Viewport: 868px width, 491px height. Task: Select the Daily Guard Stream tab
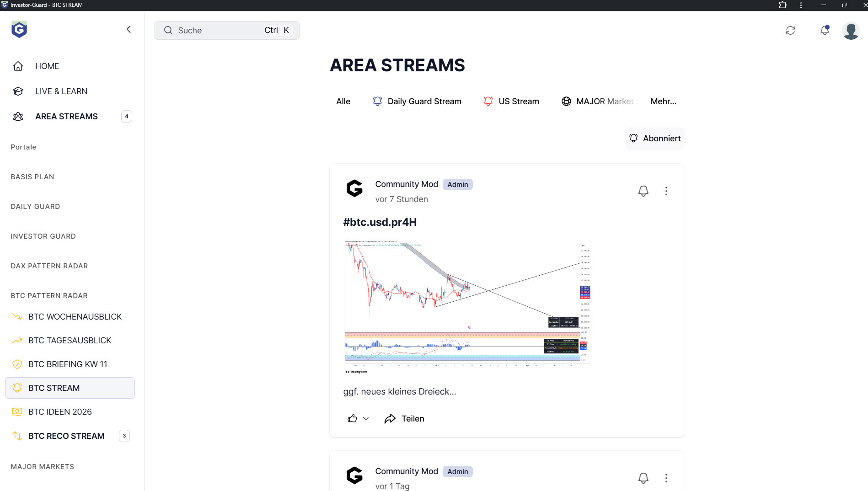417,101
